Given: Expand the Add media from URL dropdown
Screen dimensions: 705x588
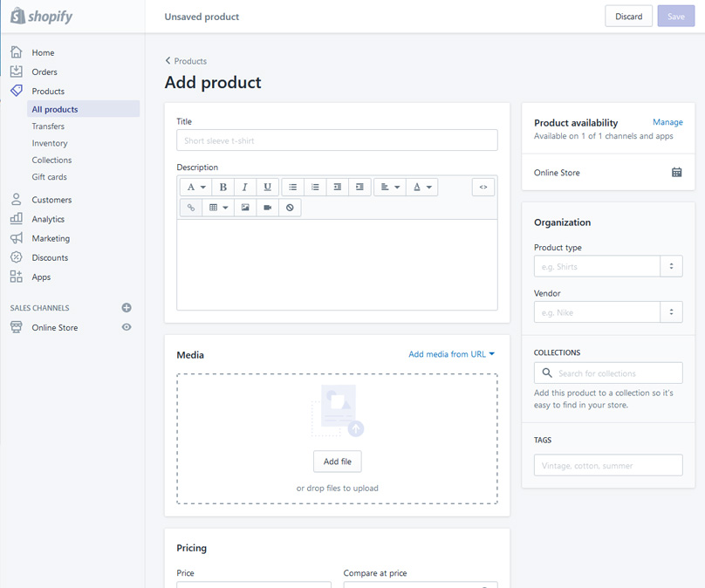Looking at the screenshot, I should pos(451,354).
